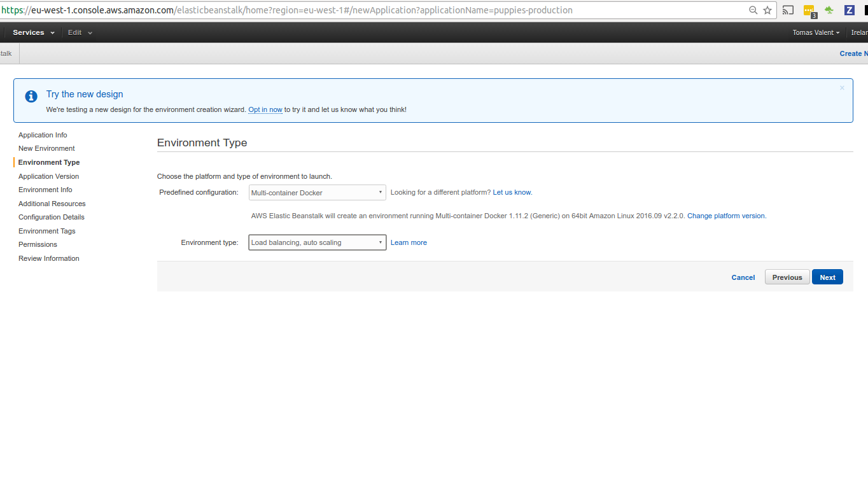Image resolution: width=868 pixels, height=488 pixels.
Task: Go to Additional Resources step
Action: coord(52,204)
